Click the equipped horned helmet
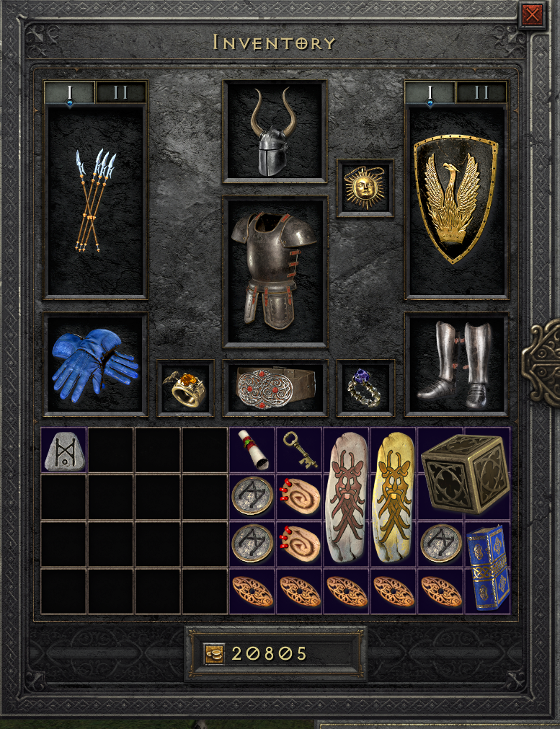This screenshot has width=560, height=729. pyautogui.click(x=273, y=131)
